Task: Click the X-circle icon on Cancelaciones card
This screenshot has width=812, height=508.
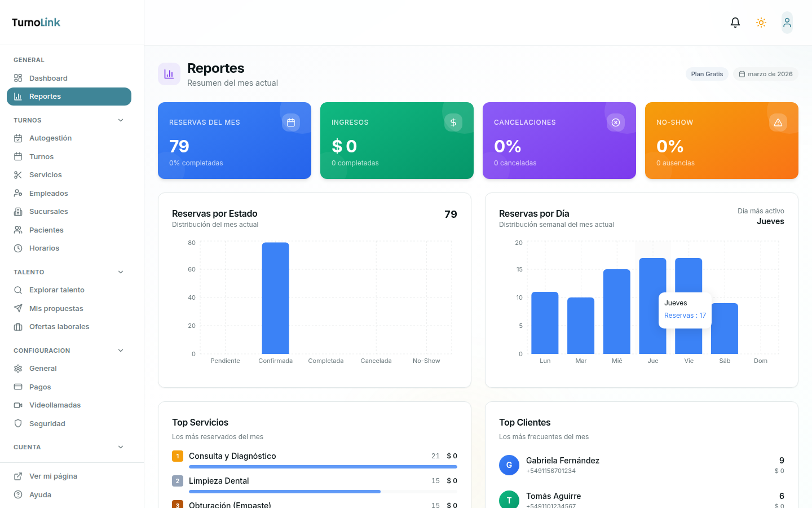Action: (x=616, y=122)
